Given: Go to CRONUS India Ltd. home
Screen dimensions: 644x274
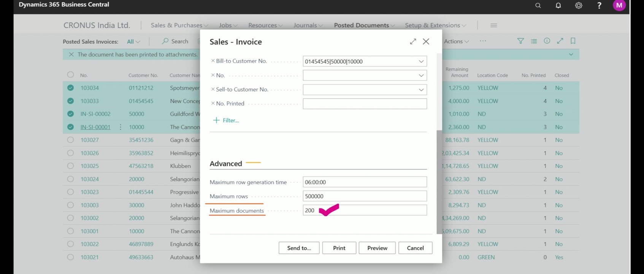Looking at the screenshot, I should click(x=97, y=25).
